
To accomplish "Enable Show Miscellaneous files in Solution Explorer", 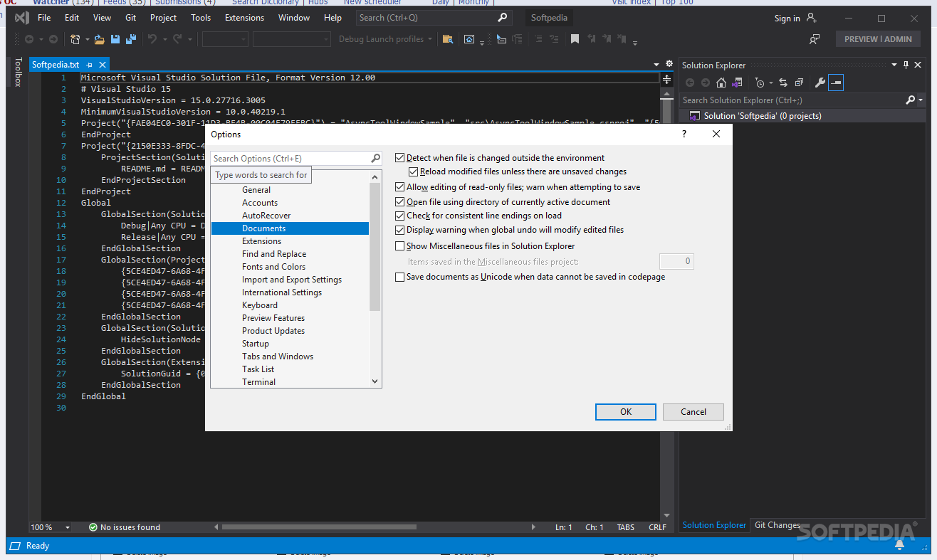I will click(x=399, y=246).
